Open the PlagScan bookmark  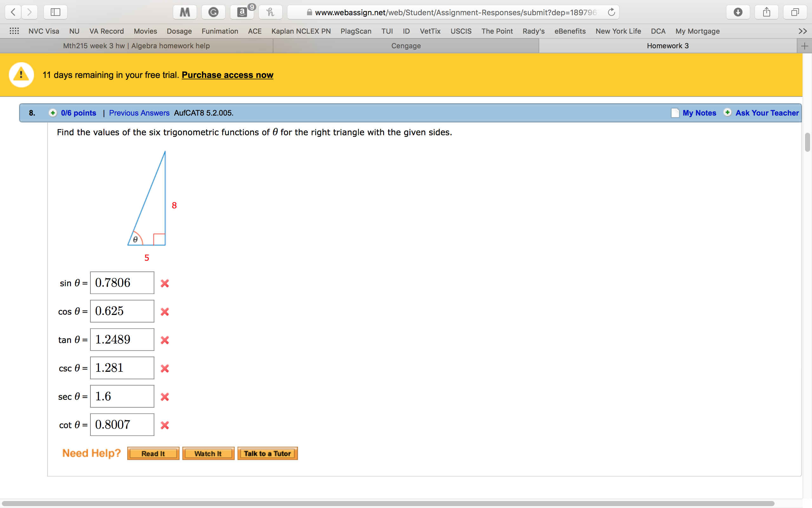(x=356, y=31)
